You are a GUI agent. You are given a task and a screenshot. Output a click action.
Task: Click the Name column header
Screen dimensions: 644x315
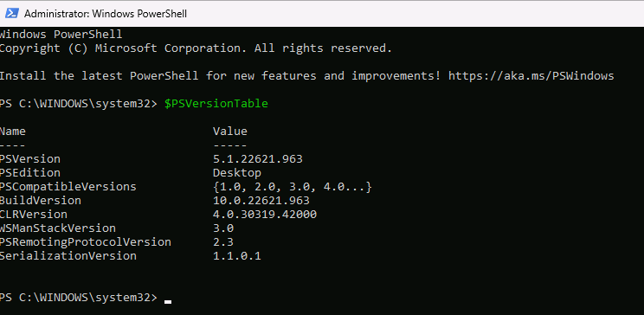tap(13, 132)
